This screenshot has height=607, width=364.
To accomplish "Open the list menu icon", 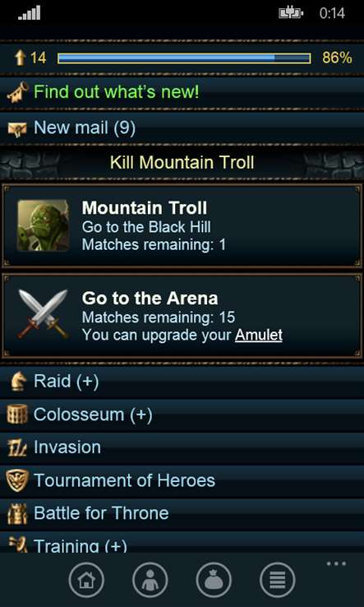I will (x=278, y=580).
